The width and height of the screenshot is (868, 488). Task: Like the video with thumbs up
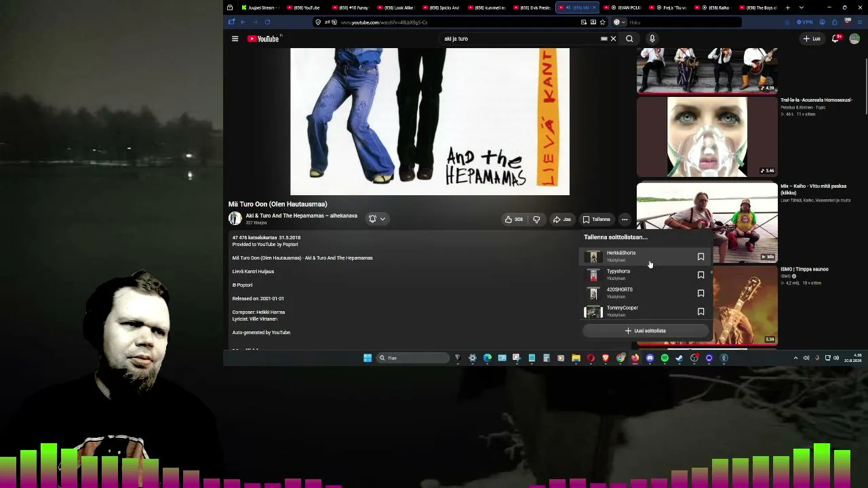513,219
